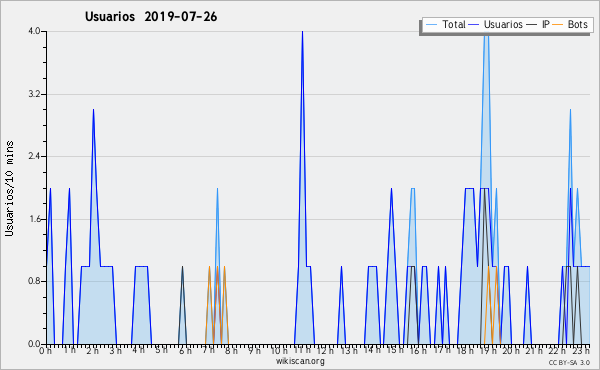The height and width of the screenshot is (370, 600).
Task: Click the '0.8' y-axis value
Action: pyautogui.click(x=34, y=282)
